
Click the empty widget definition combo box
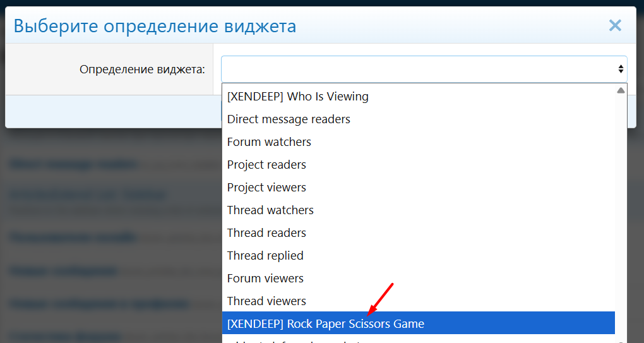coord(417,69)
